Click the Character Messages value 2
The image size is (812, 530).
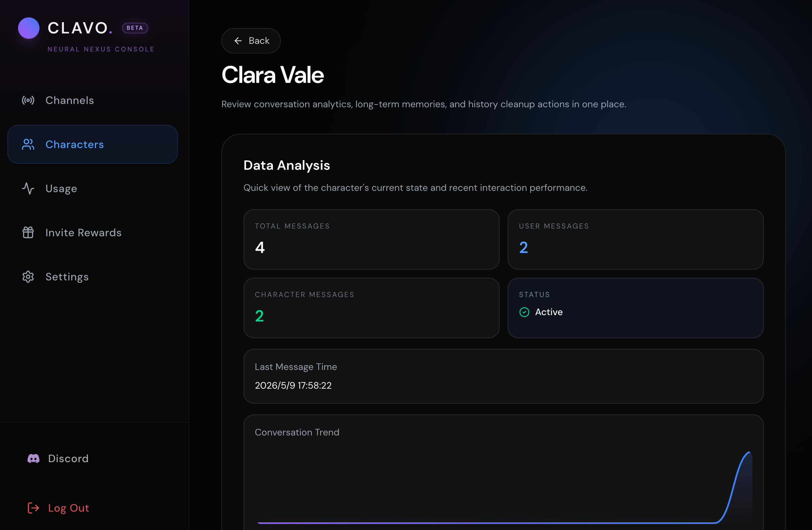[259, 316]
